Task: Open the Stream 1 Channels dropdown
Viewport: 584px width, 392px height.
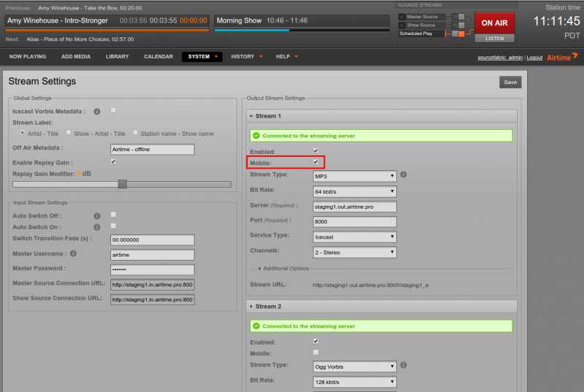Action: point(354,252)
